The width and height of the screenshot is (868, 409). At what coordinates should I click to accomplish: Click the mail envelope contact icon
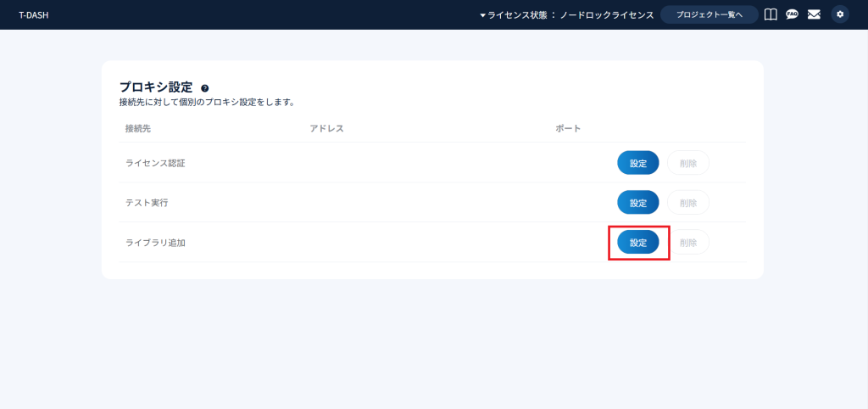(814, 14)
